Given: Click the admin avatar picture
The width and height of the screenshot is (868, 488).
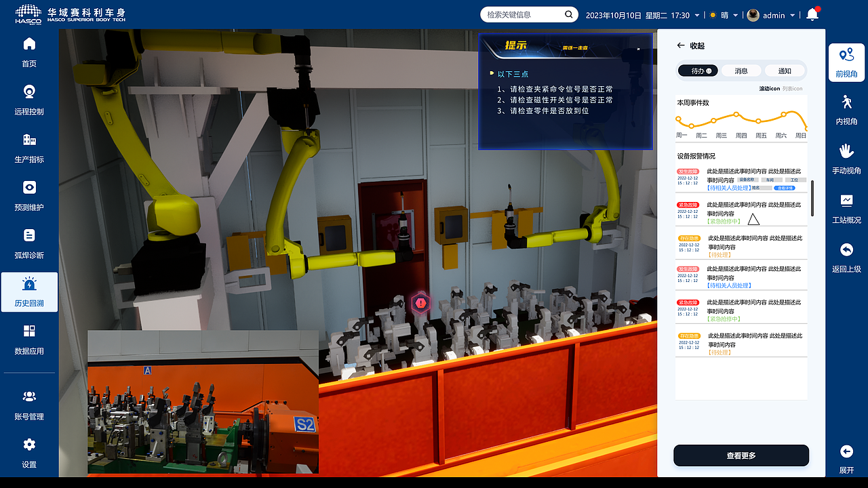Looking at the screenshot, I should tap(753, 15).
